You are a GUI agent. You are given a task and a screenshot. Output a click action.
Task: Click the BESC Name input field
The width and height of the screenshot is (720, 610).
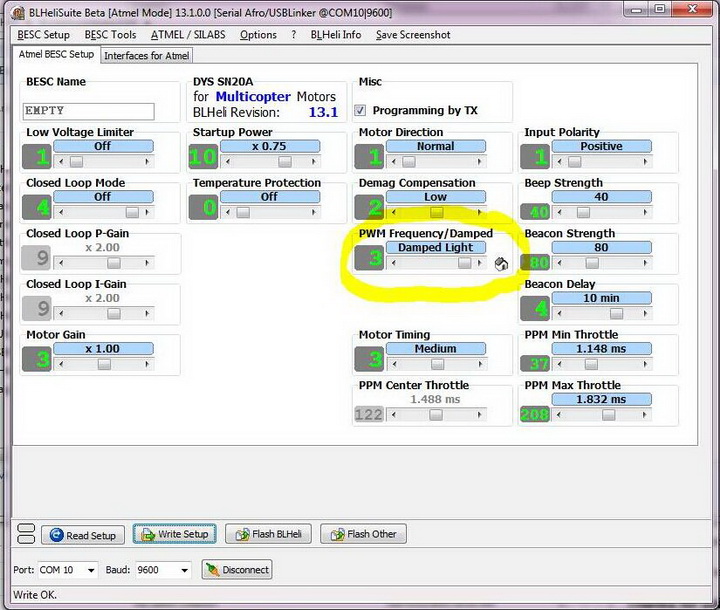coord(89,111)
